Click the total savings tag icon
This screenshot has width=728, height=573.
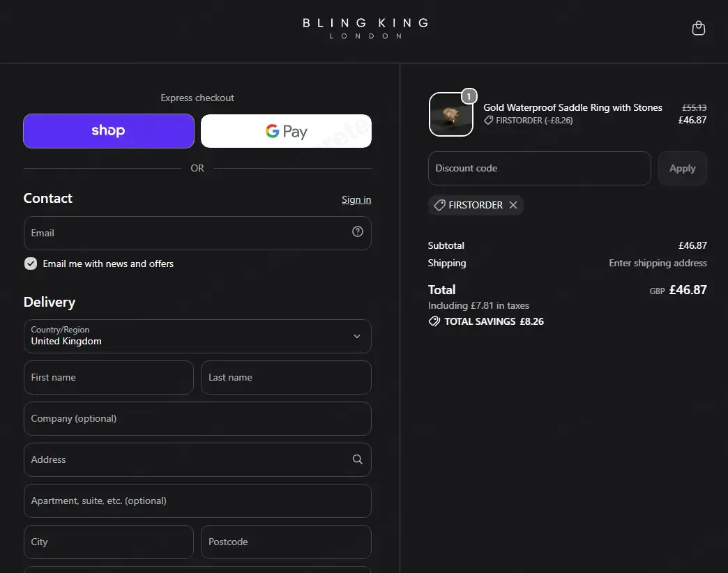pos(434,321)
